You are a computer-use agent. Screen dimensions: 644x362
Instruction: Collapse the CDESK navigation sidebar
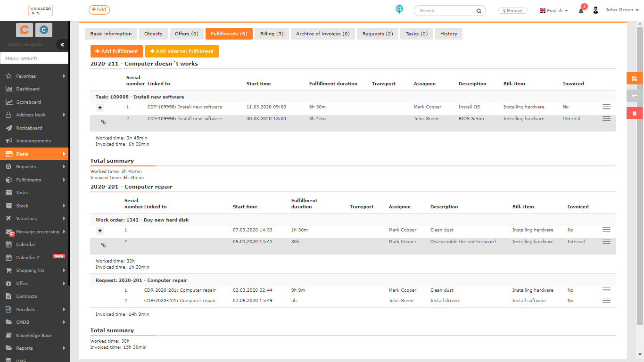[x=62, y=44]
